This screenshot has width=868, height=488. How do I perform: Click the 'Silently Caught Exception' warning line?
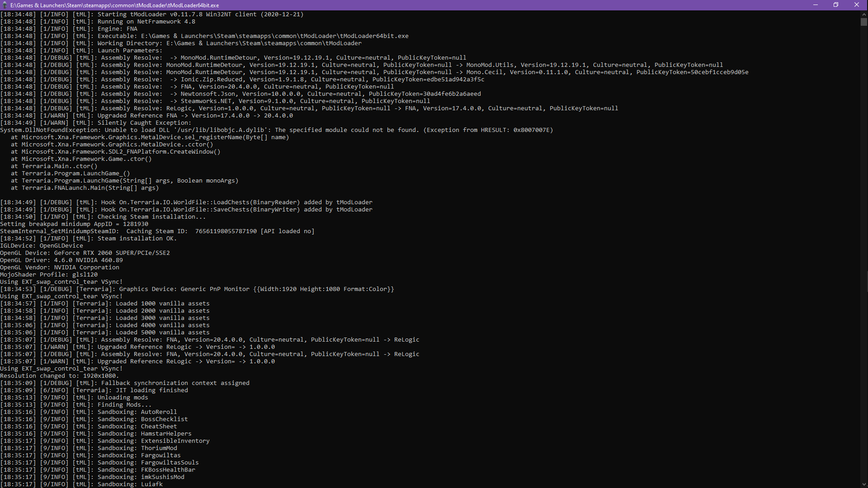tap(144, 123)
